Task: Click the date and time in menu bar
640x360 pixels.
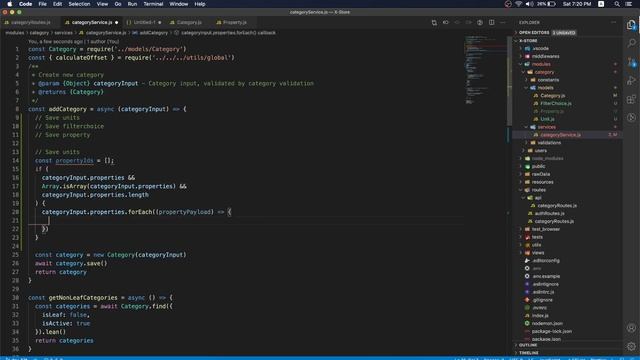Action: tap(577, 4)
